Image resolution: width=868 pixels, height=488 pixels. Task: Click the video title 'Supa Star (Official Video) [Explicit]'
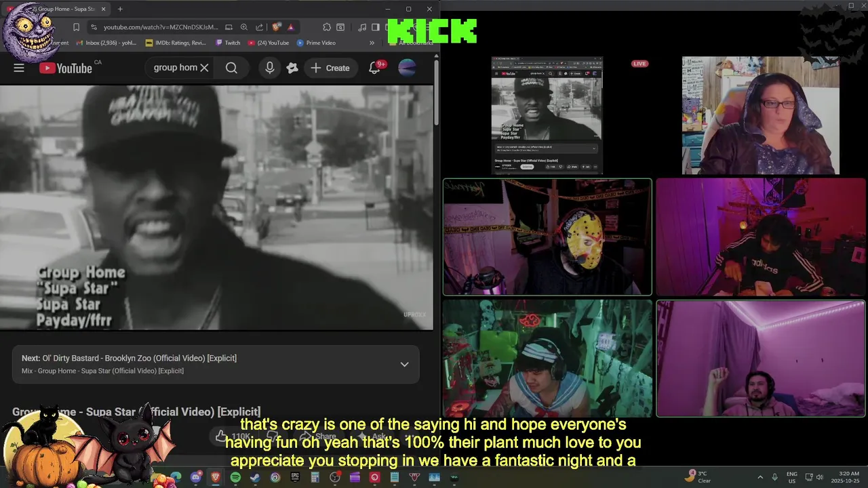(136, 411)
